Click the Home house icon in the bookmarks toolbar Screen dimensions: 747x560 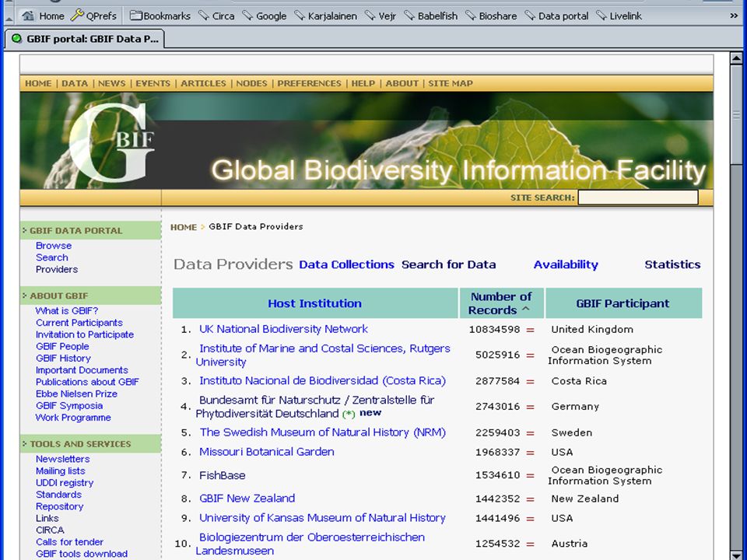click(28, 16)
